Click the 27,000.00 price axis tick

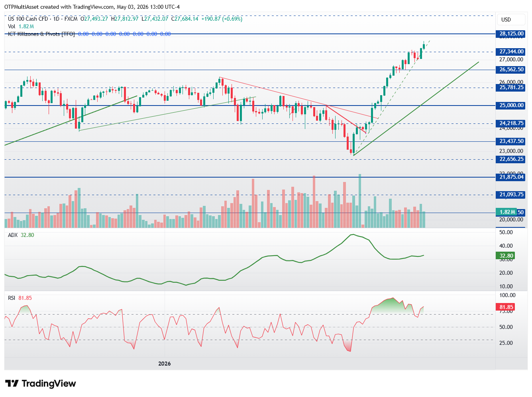(511, 59)
